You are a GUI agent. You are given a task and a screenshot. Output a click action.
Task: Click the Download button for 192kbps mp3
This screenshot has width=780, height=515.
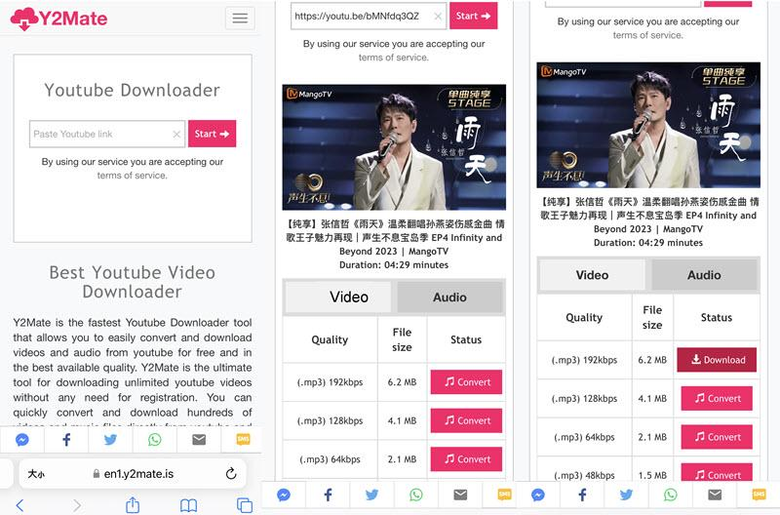[717, 360]
